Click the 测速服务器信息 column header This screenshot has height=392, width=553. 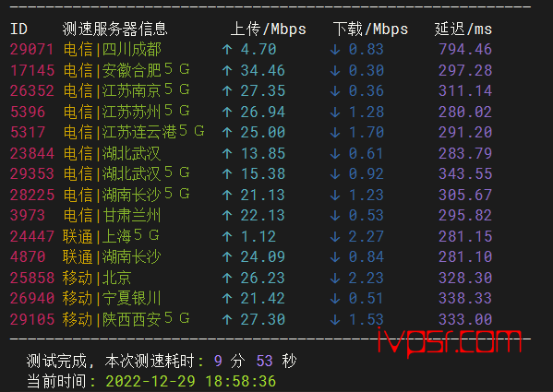(x=115, y=29)
